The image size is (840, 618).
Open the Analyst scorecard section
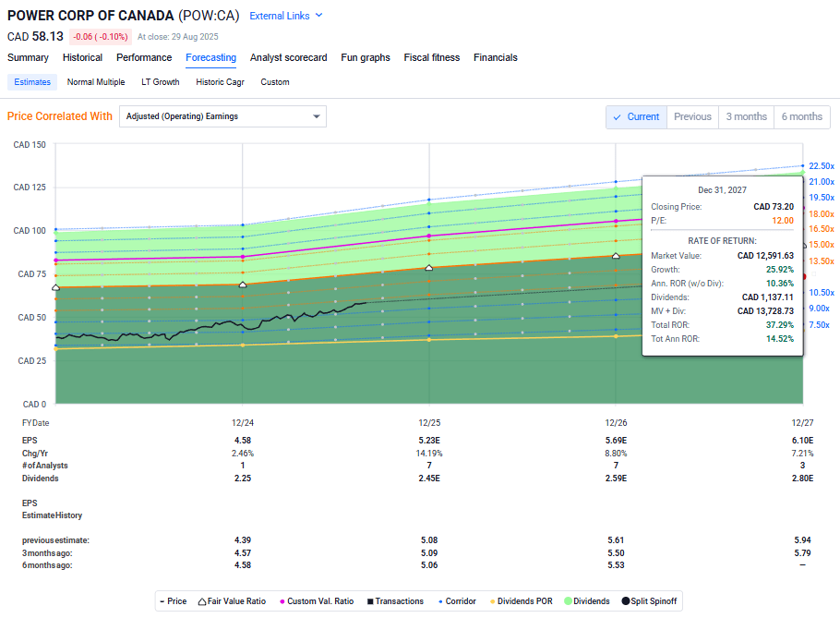(x=288, y=57)
